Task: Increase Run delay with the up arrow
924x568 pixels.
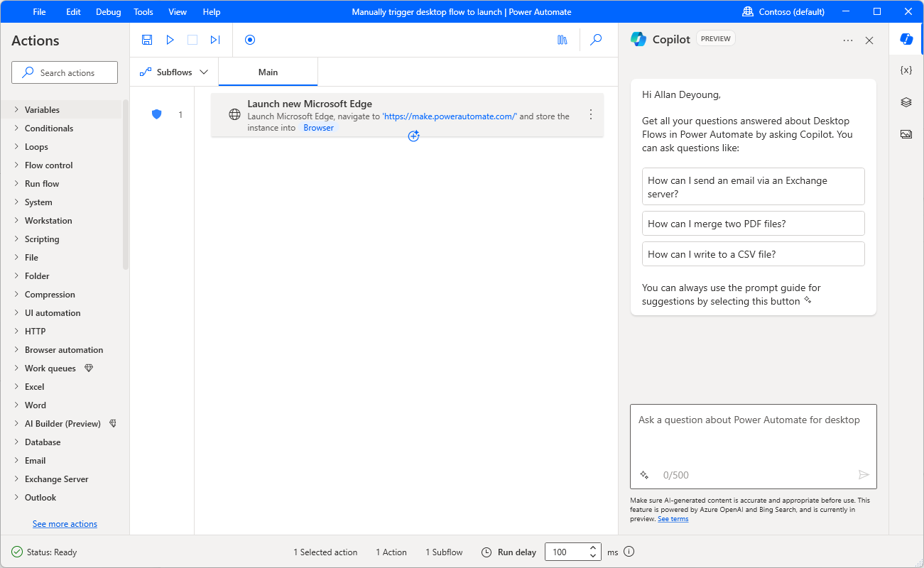Action: coord(593,547)
